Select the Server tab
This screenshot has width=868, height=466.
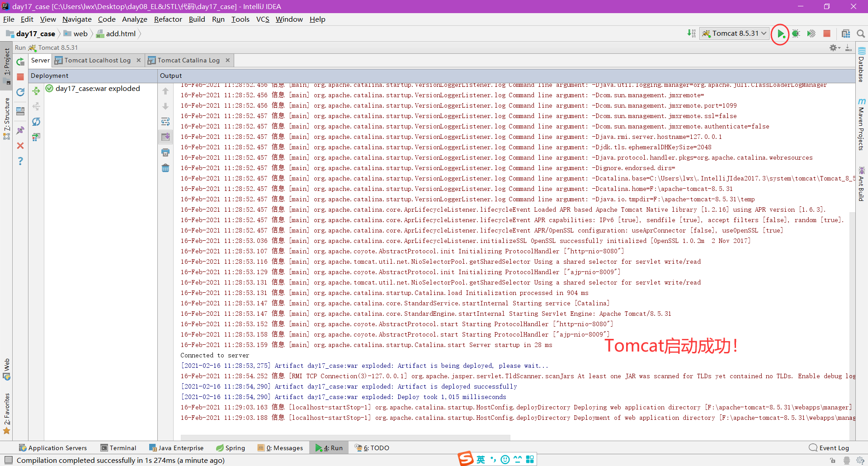pyautogui.click(x=40, y=60)
